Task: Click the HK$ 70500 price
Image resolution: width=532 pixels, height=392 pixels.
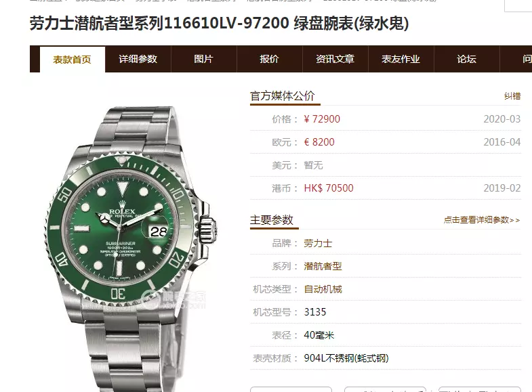Action: click(x=329, y=188)
